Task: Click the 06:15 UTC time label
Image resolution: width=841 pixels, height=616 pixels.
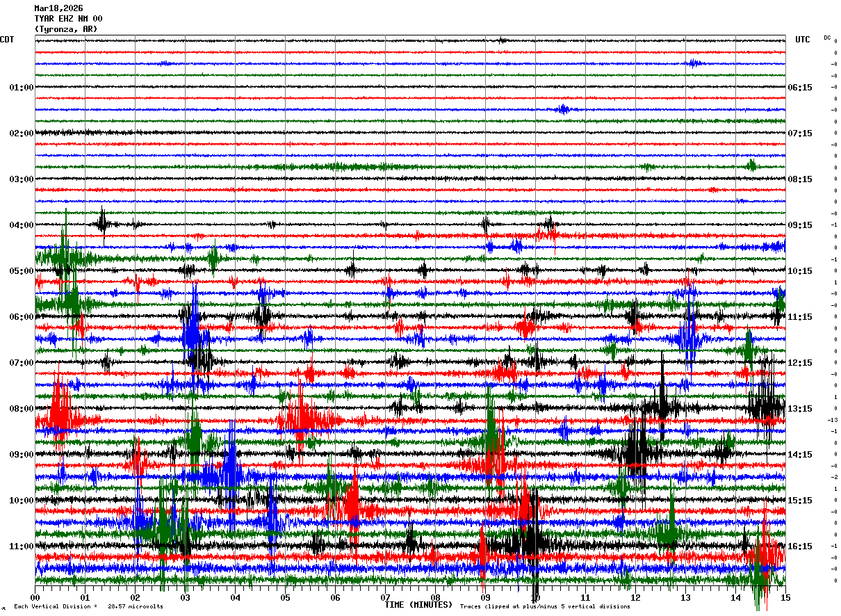Action: [x=800, y=88]
